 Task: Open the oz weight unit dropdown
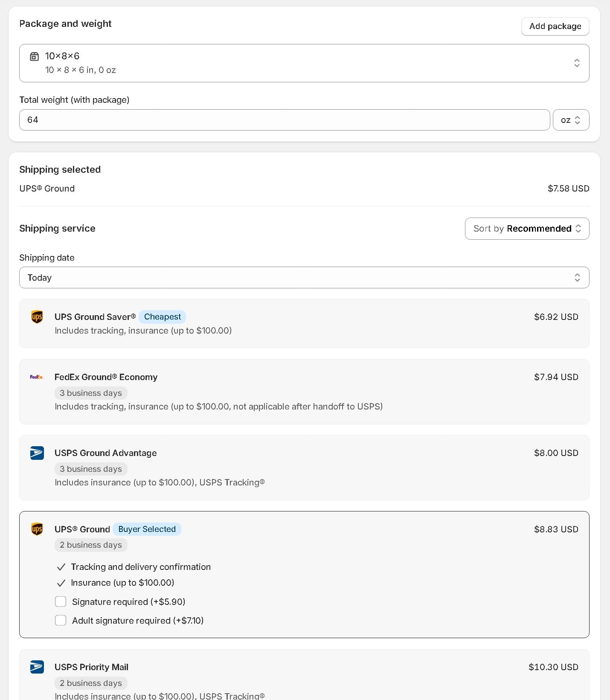pos(571,120)
